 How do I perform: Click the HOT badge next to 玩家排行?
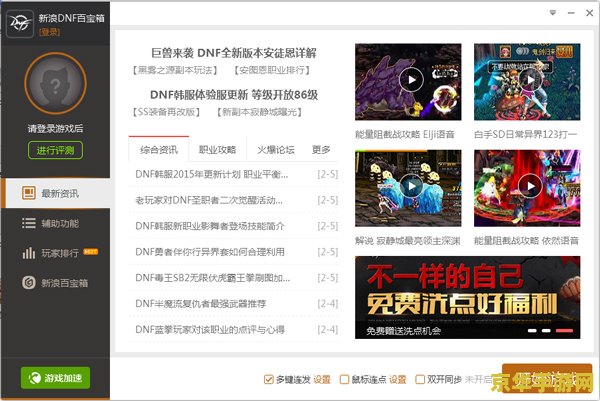(x=91, y=251)
